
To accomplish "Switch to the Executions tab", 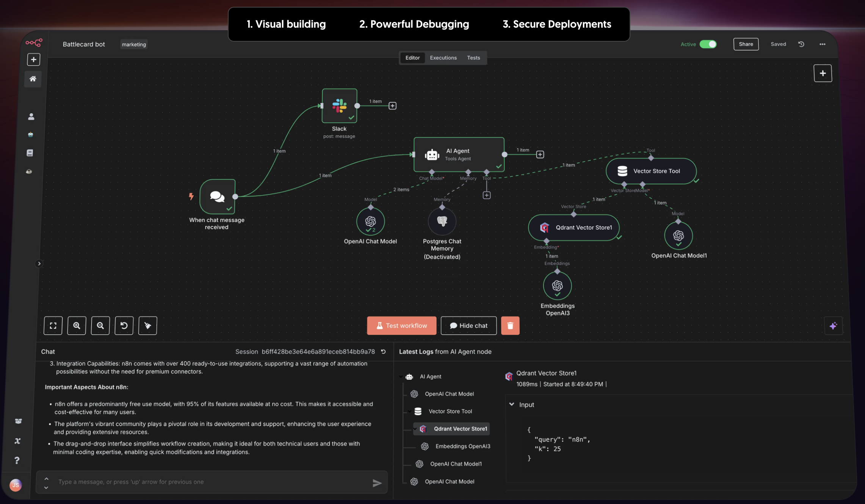I will click(443, 58).
